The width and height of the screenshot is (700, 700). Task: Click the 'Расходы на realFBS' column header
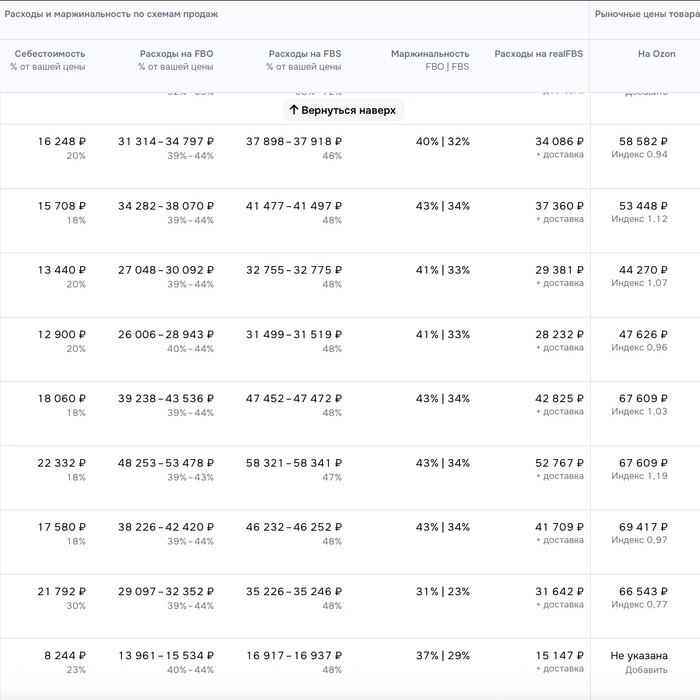pos(539,54)
